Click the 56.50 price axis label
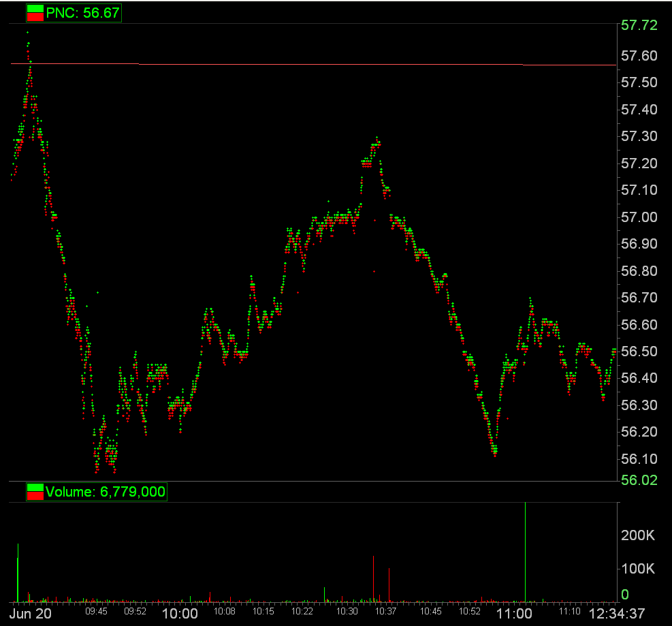Viewport: 672px width, 626px height. (639, 351)
